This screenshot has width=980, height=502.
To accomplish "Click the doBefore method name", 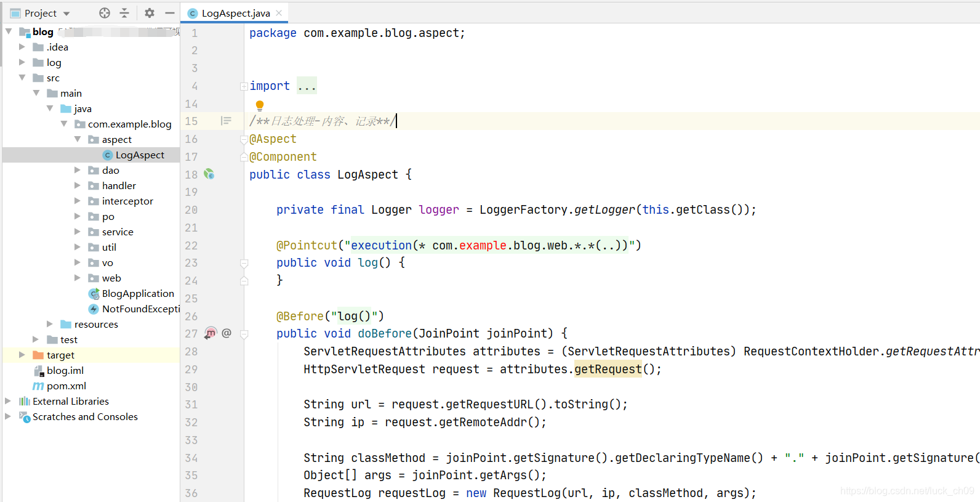I will coord(385,334).
